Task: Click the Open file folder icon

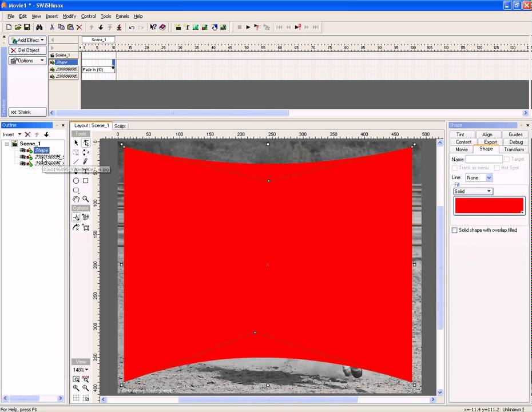Action: 18,27
